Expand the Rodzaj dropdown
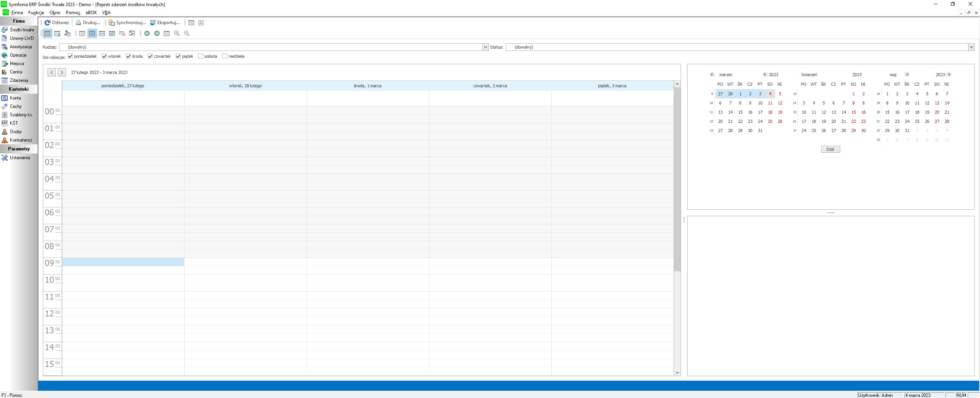This screenshot has width=980, height=398. tap(485, 47)
